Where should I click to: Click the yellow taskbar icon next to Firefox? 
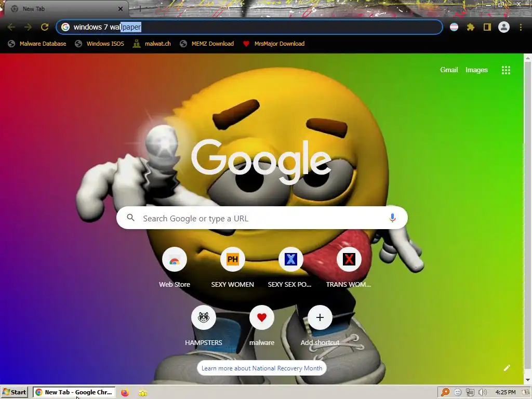click(x=143, y=393)
